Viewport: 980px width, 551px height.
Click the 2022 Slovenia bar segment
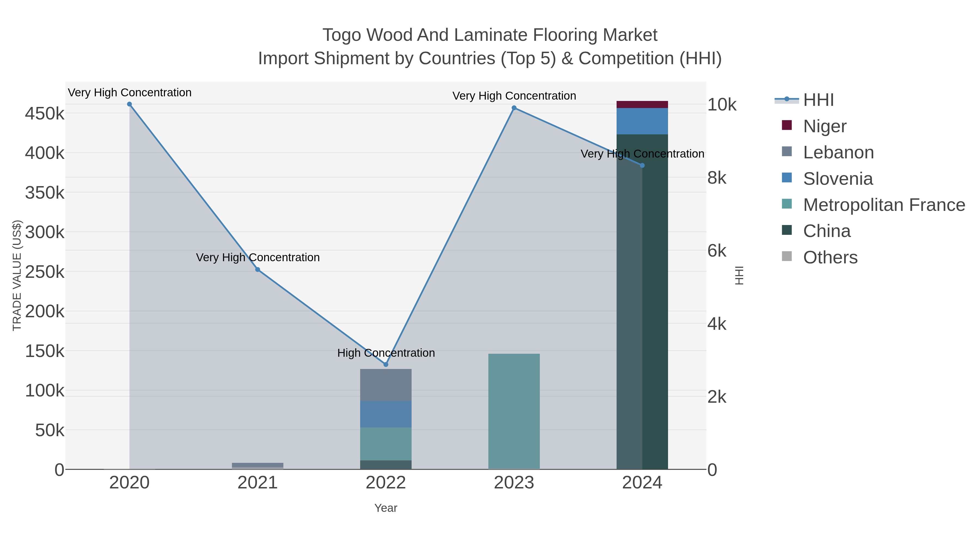coord(386,414)
